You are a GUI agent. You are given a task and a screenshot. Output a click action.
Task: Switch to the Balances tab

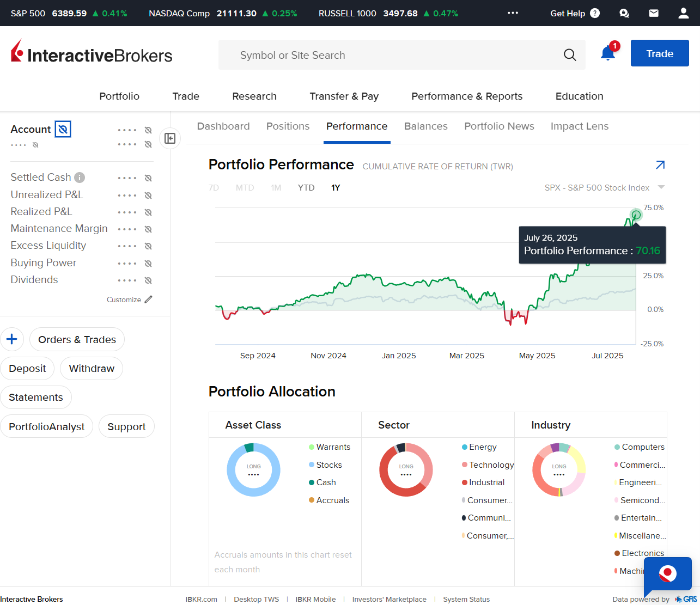426,126
